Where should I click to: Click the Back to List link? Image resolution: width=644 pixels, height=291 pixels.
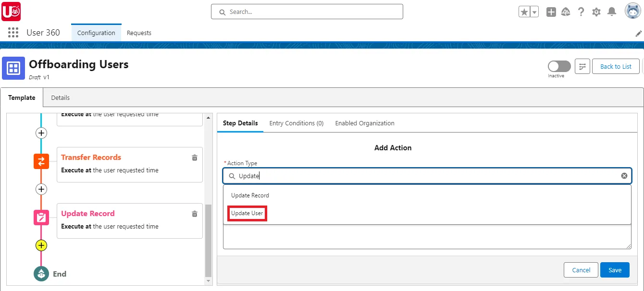(616, 66)
